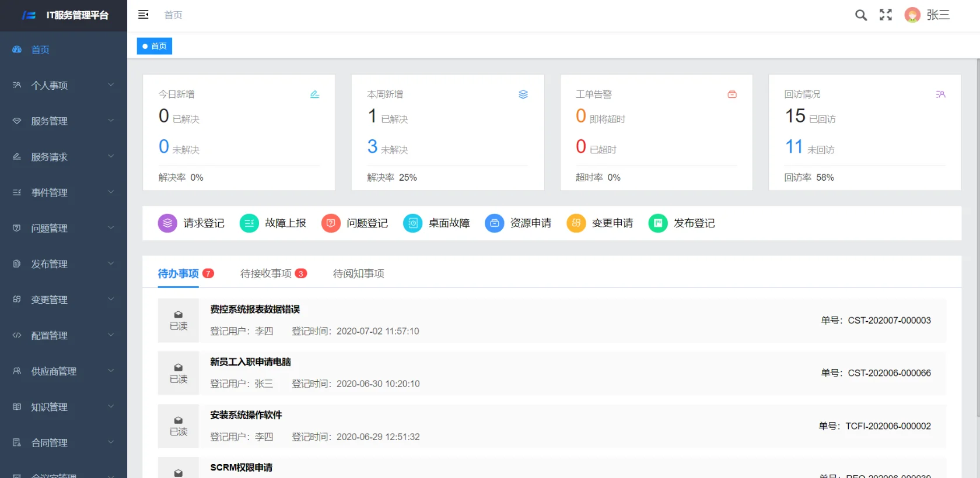Open the search magnifier icon
The height and width of the screenshot is (478, 980).
861,15
